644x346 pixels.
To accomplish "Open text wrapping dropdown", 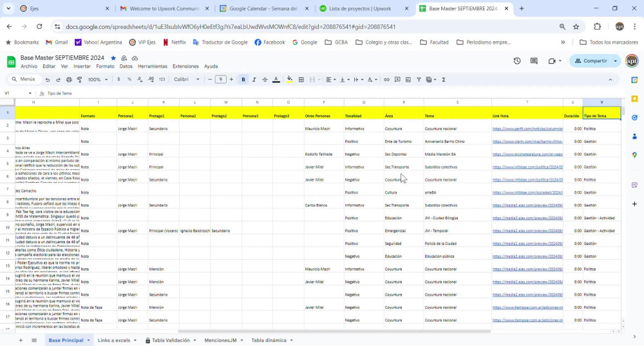I will click(358, 80).
